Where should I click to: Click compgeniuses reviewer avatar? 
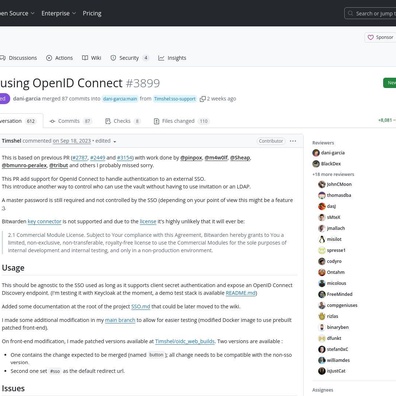pos(322,305)
